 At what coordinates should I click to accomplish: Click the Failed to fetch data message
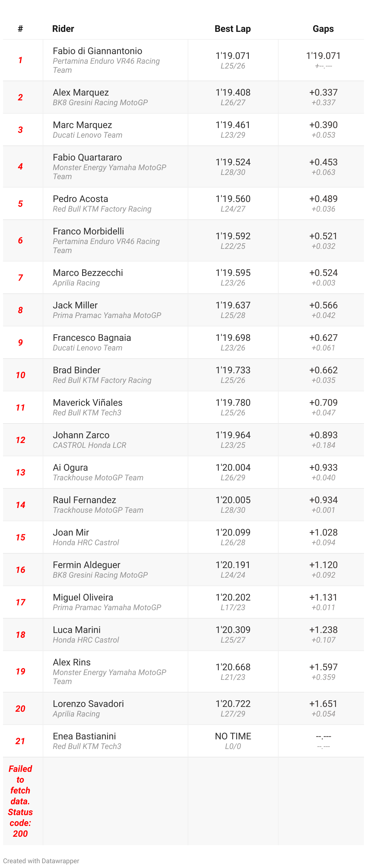tap(20, 801)
